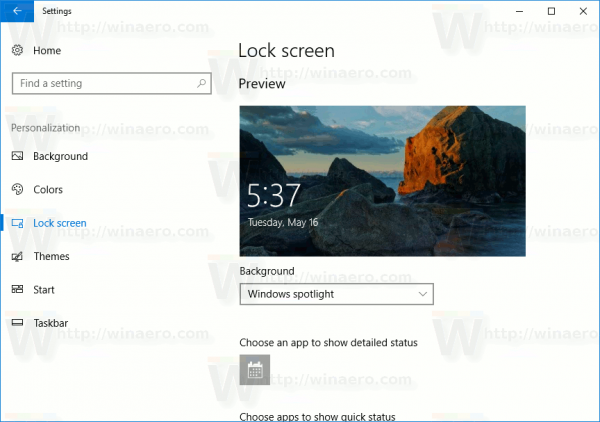
Task: Switch to the Start settings page
Action: 44,290
